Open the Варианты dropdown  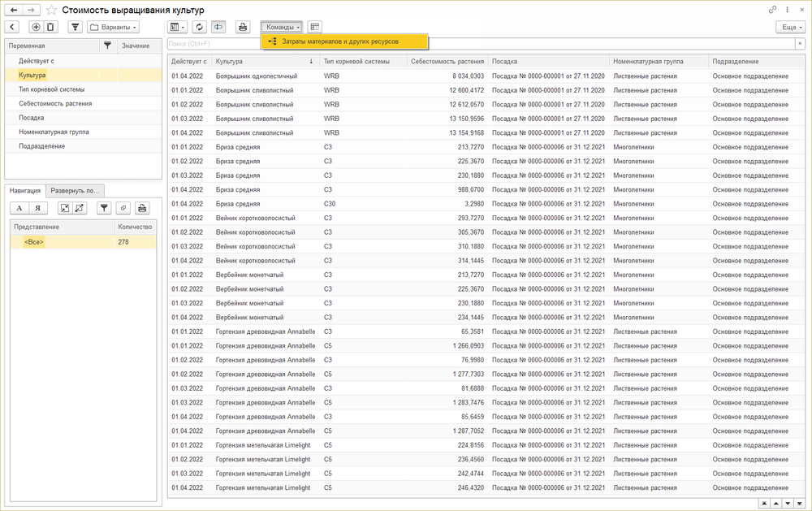(113, 27)
